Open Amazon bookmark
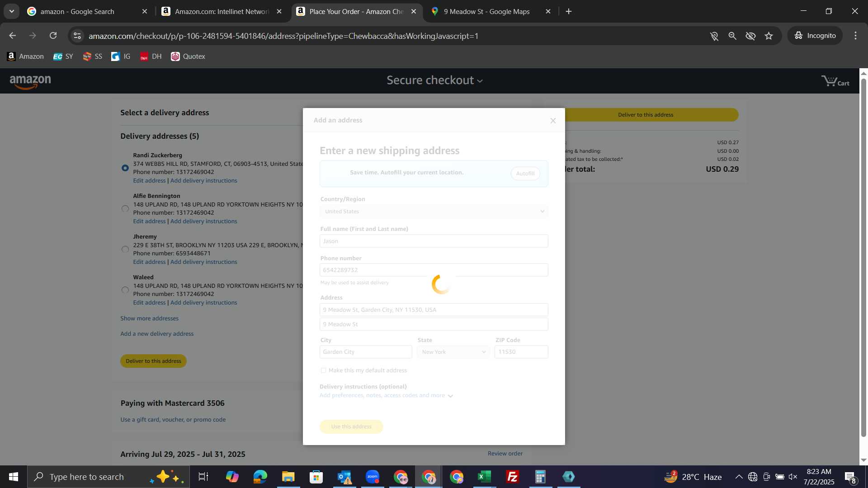This screenshot has height=488, width=868. click(25, 56)
